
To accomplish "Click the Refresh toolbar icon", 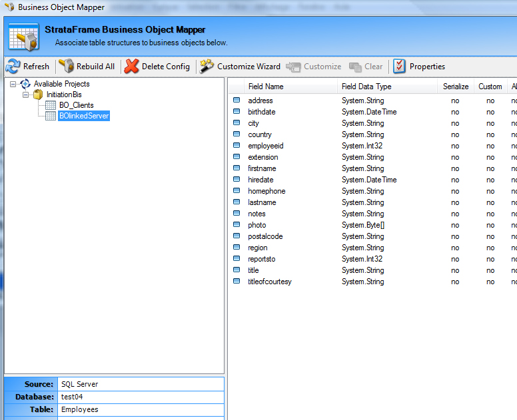I will coord(13,67).
